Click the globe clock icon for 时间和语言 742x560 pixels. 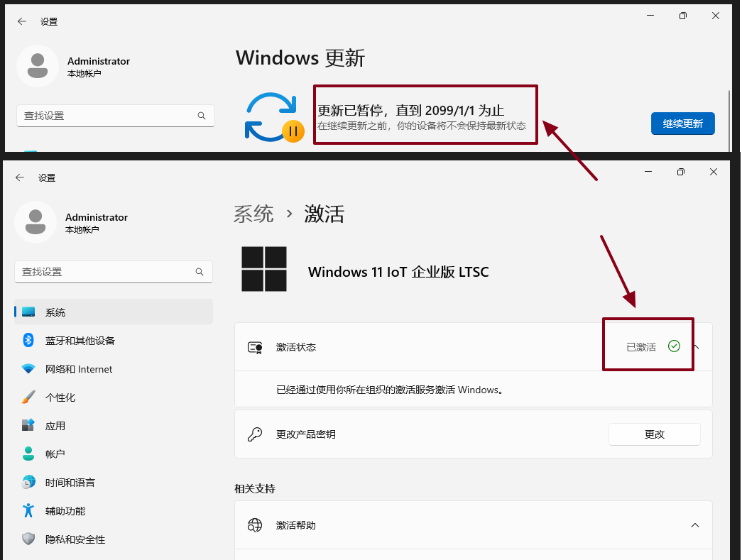tap(28, 483)
